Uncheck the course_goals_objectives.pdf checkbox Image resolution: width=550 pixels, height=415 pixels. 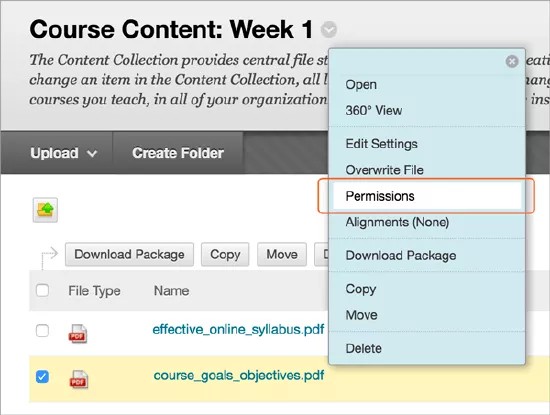(x=42, y=377)
